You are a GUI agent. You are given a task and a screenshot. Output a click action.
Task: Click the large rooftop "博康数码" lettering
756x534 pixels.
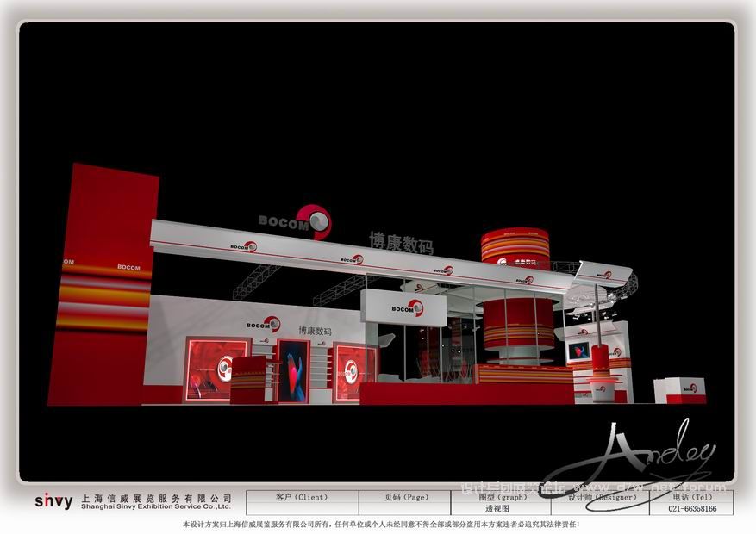[x=401, y=243]
